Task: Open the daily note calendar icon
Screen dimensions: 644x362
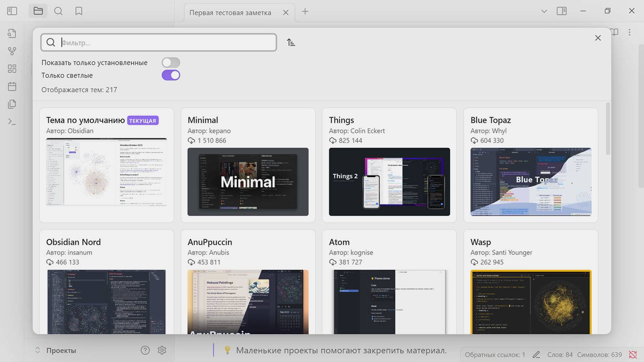Action: pyautogui.click(x=12, y=87)
